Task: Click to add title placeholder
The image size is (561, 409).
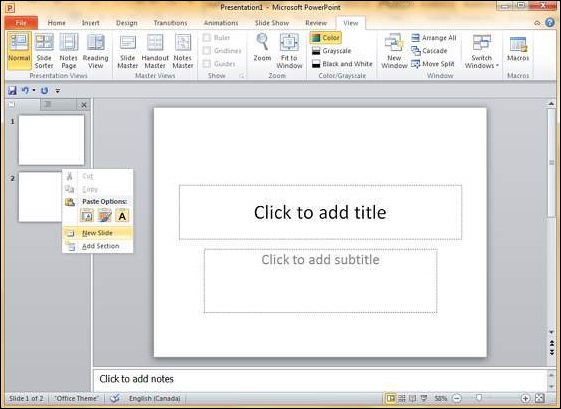Action: pyautogui.click(x=320, y=212)
